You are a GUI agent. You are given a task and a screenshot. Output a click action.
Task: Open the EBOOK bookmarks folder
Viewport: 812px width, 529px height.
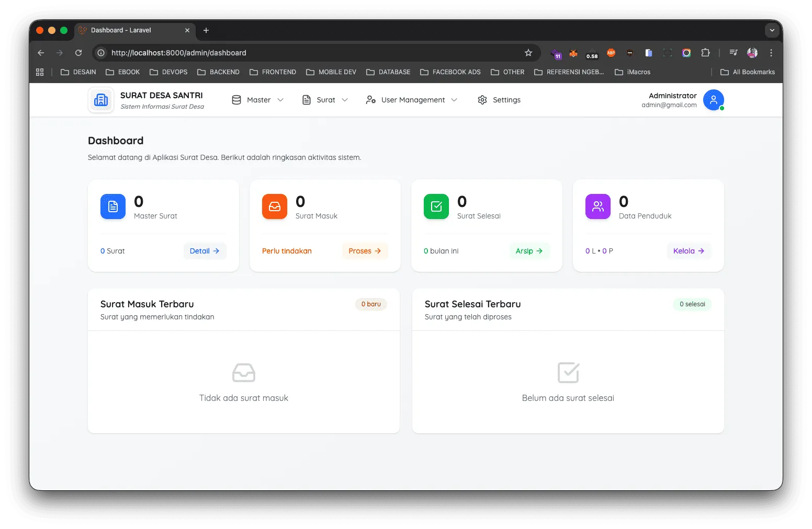click(x=123, y=72)
